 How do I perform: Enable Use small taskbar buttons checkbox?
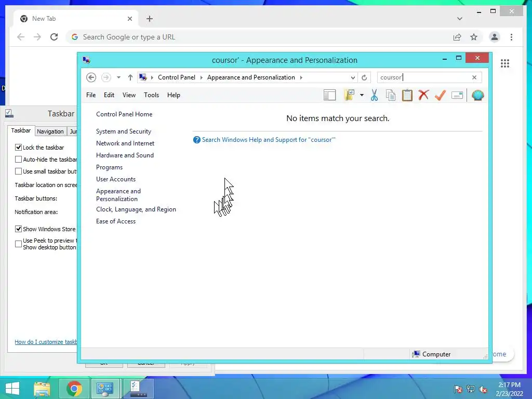[18, 171]
